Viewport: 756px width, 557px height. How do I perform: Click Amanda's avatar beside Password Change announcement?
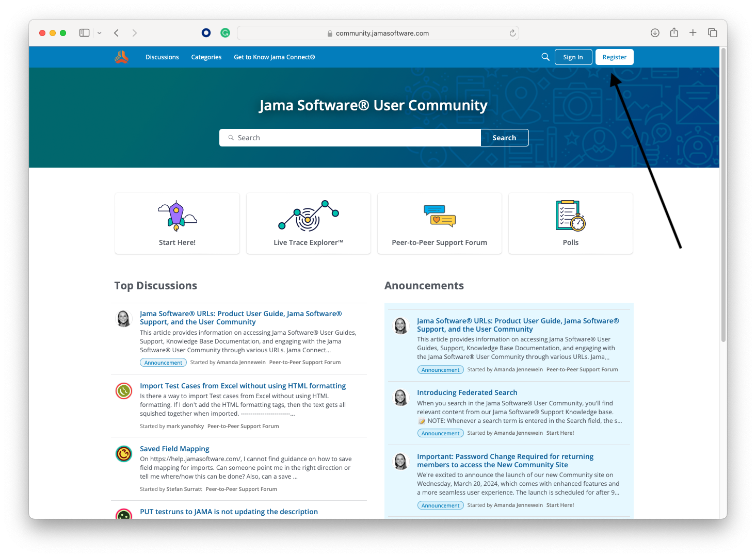(x=401, y=462)
